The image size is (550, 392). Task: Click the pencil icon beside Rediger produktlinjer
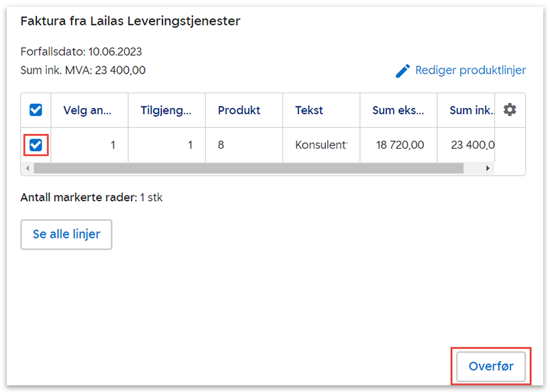pyautogui.click(x=402, y=70)
